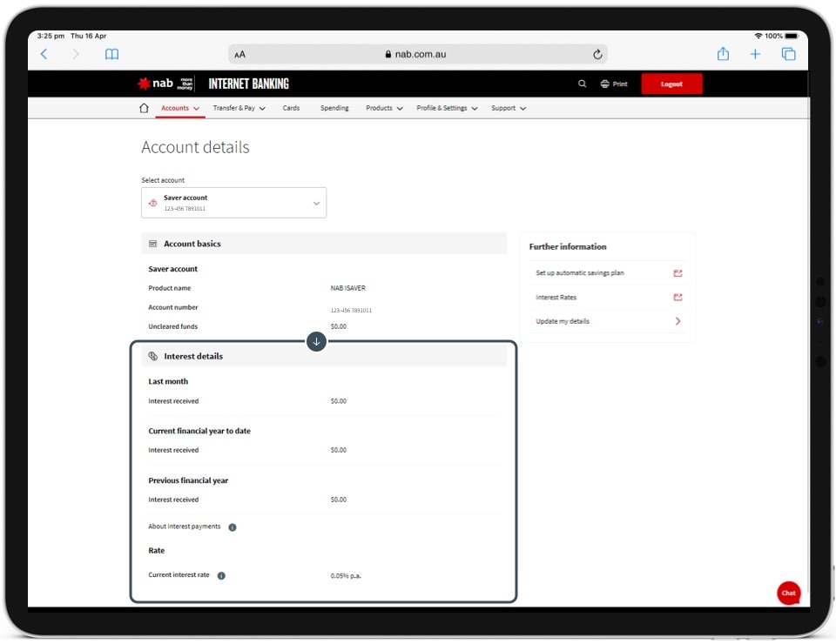Click the Home icon in the navigation bar
This screenshot has height=644, width=836.
144,108
